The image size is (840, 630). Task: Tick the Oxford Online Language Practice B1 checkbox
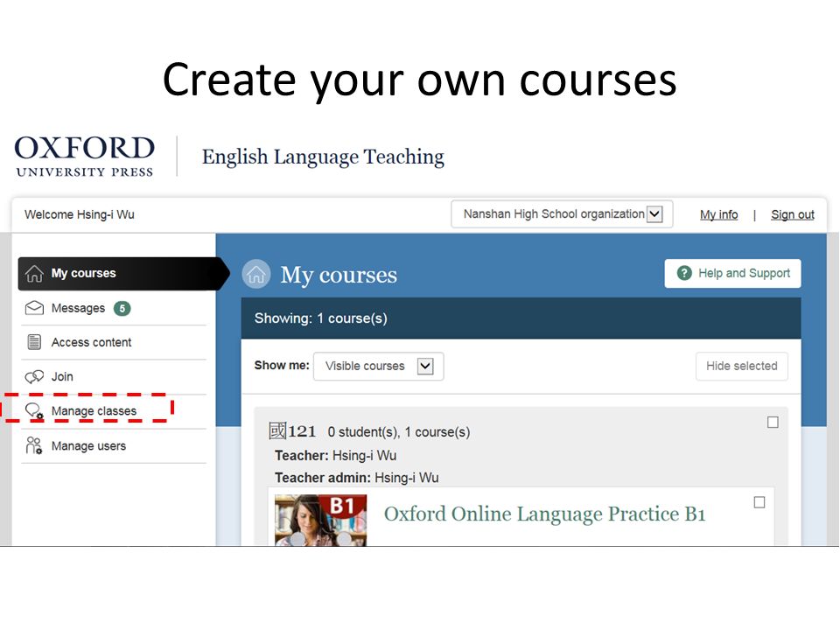point(759,502)
